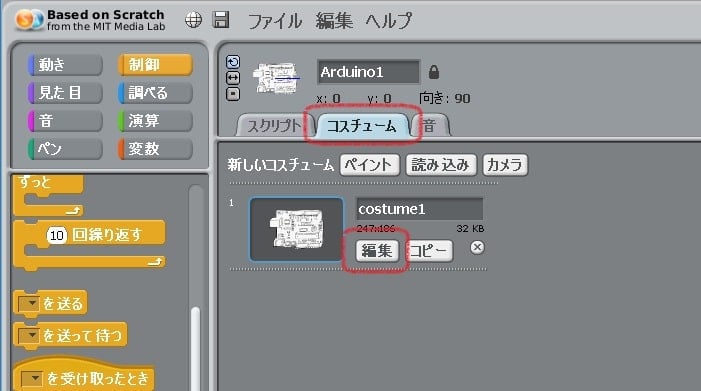Click the Arduino1 sprite thumbnail at top
701x391 pixels.
pos(276,78)
